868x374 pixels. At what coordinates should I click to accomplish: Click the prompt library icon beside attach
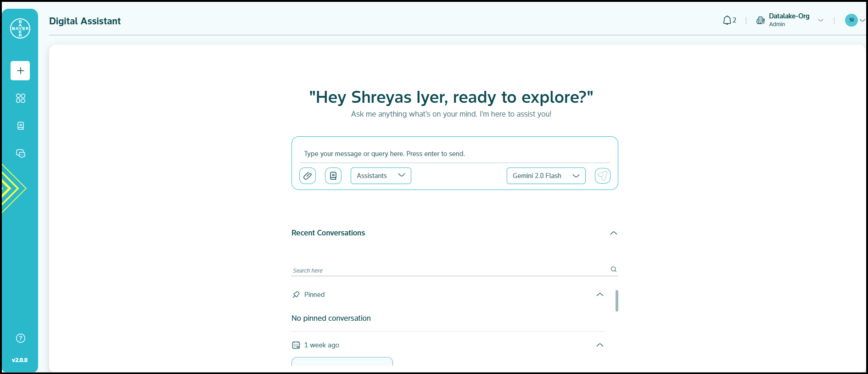click(333, 176)
